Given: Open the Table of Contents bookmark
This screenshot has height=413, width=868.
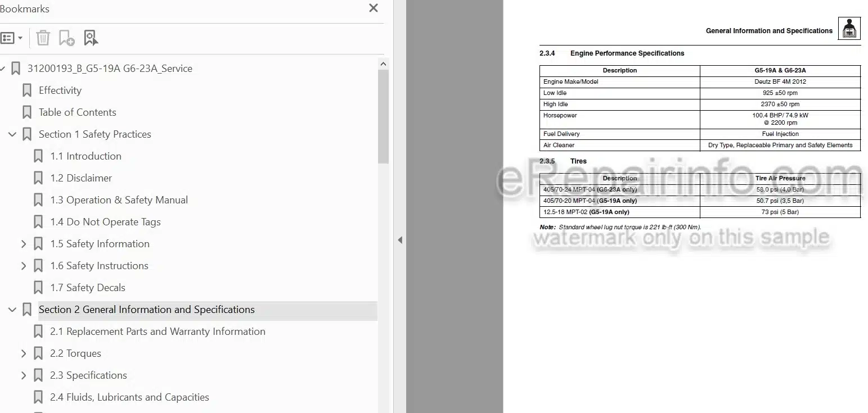Looking at the screenshot, I should [x=78, y=112].
